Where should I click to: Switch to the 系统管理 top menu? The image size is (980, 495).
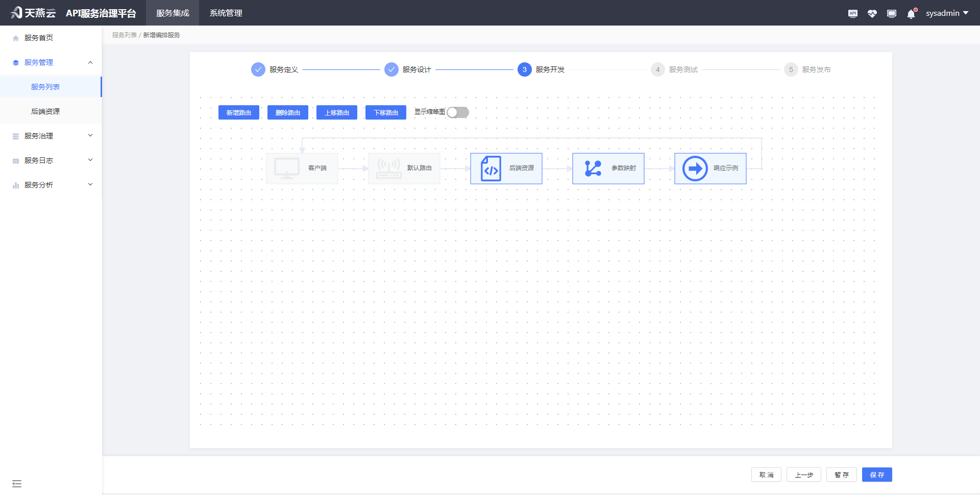(x=225, y=13)
